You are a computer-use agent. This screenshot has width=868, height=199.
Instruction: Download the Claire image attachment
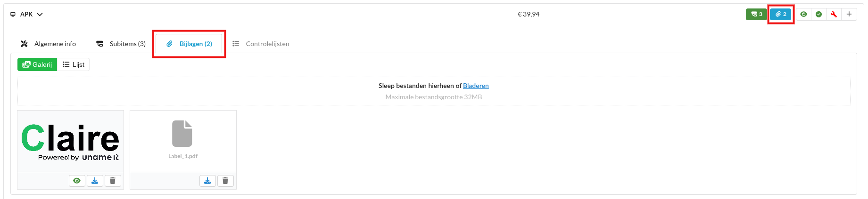pyautogui.click(x=95, y=181)
